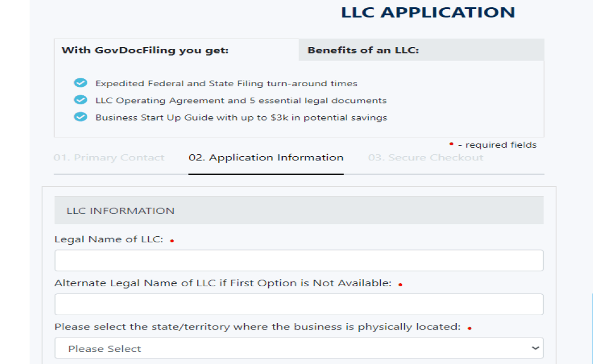
Task: Click checkmark icon beside LLC Operating Agreement
Action: 80,99
